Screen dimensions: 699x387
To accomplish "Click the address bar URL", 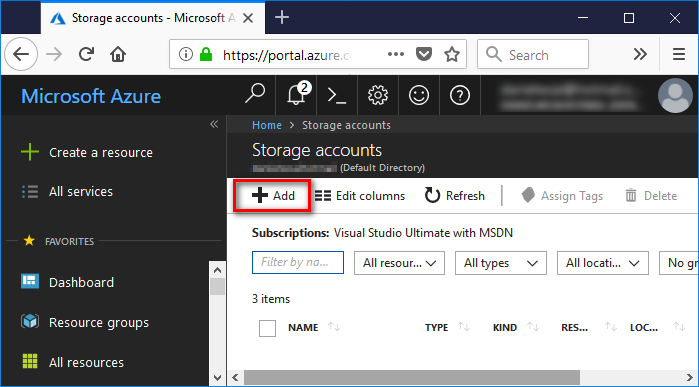I will pyautogui.click(x=288, y=55).
